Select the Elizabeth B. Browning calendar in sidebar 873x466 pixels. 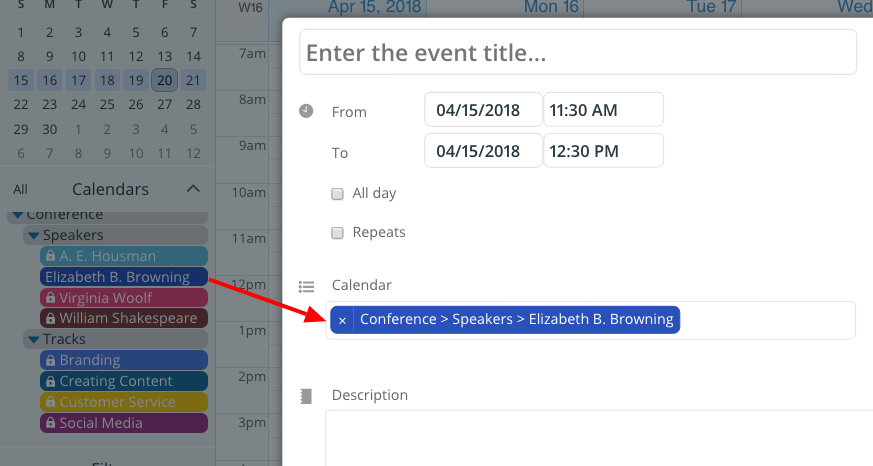click(118, 277)
